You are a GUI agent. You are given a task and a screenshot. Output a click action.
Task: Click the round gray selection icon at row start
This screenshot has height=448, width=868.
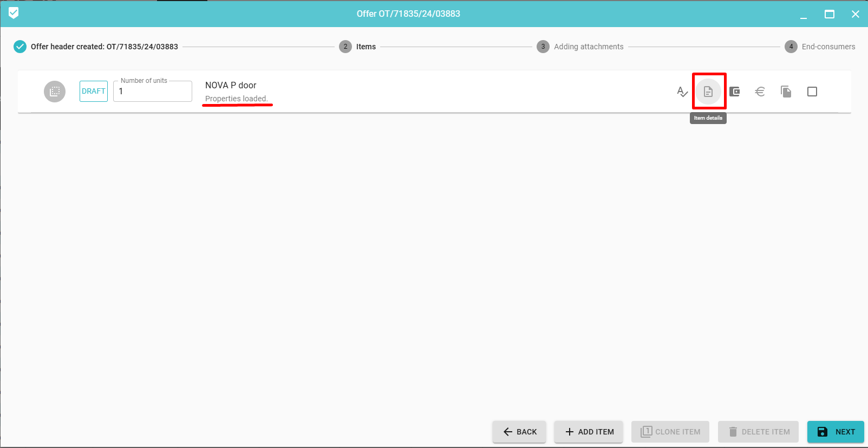click(55, 92)
